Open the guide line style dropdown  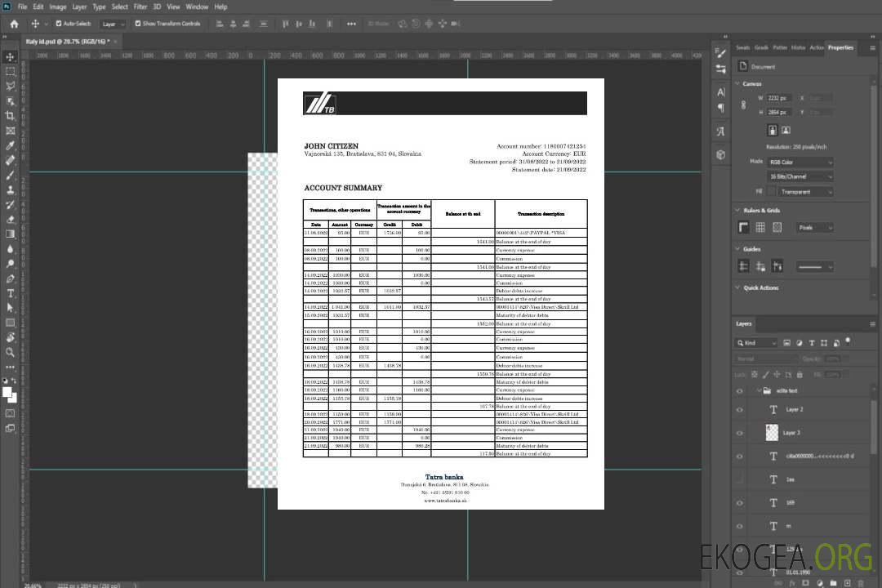tap(815, 267)
